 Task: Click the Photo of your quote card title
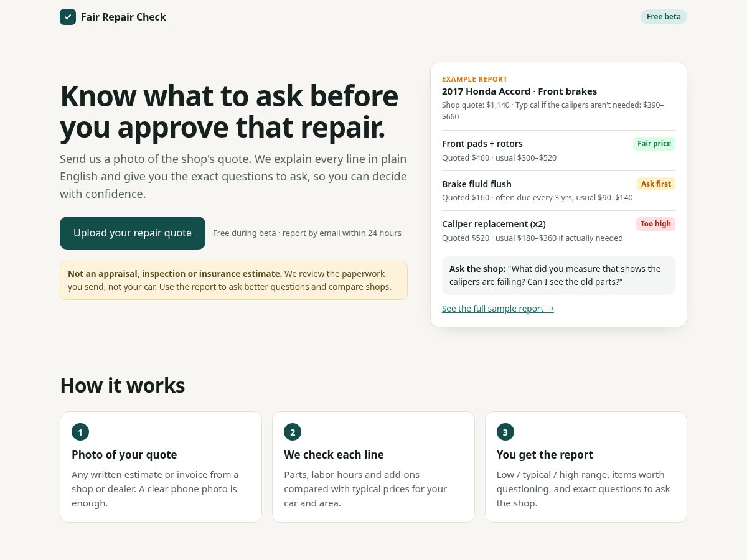(x=125, y=455)
